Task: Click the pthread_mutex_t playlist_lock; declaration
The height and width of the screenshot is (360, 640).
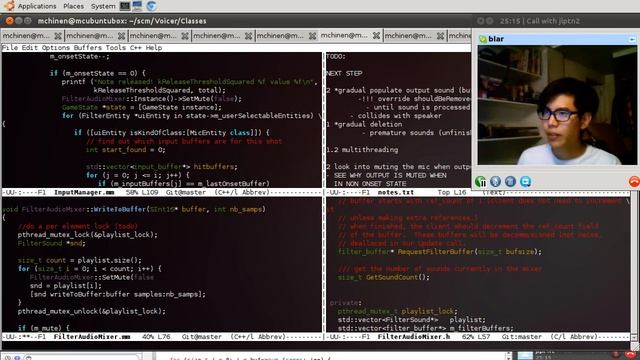Action: (x=398, y=311)
